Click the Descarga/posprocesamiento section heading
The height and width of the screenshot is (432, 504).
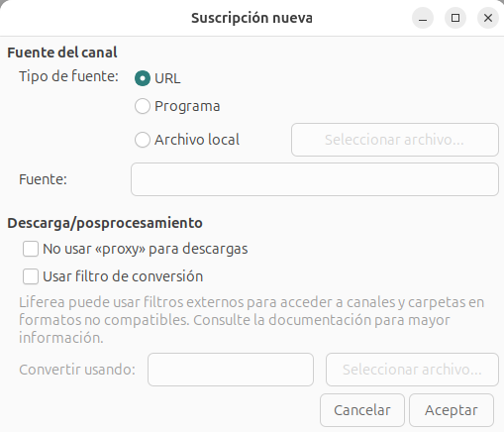tap(105, 223)
